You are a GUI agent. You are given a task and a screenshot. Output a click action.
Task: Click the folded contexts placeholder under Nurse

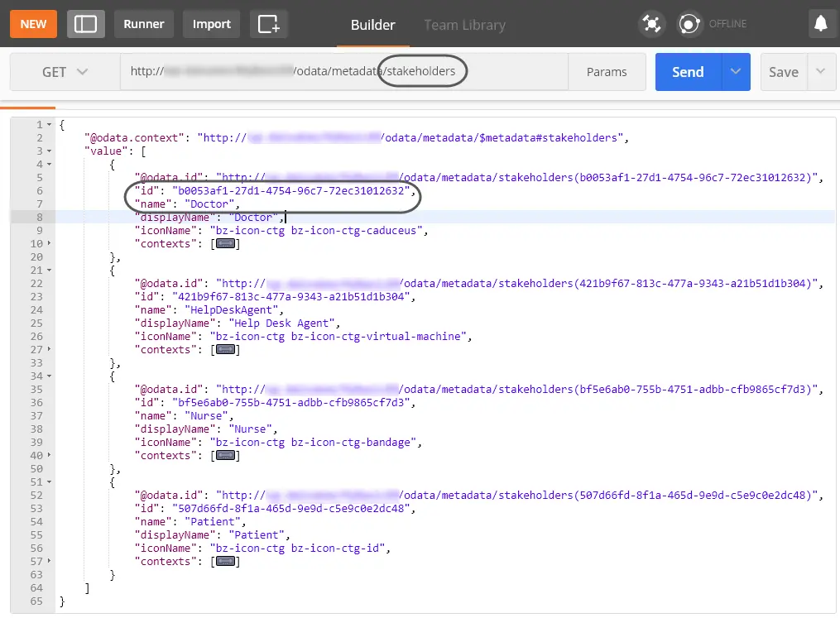tap(226, 456)
